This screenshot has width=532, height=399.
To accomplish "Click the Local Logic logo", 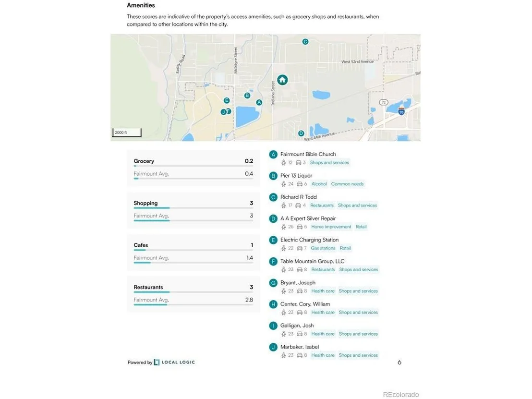I will (174, 363).
